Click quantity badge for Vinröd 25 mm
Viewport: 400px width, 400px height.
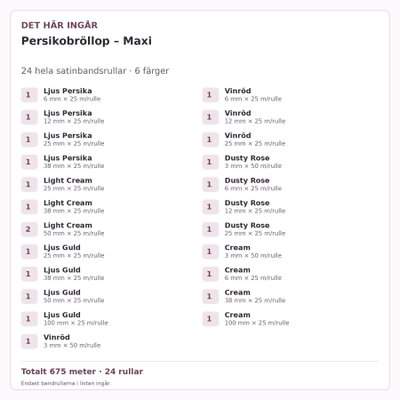coord(210,140)
